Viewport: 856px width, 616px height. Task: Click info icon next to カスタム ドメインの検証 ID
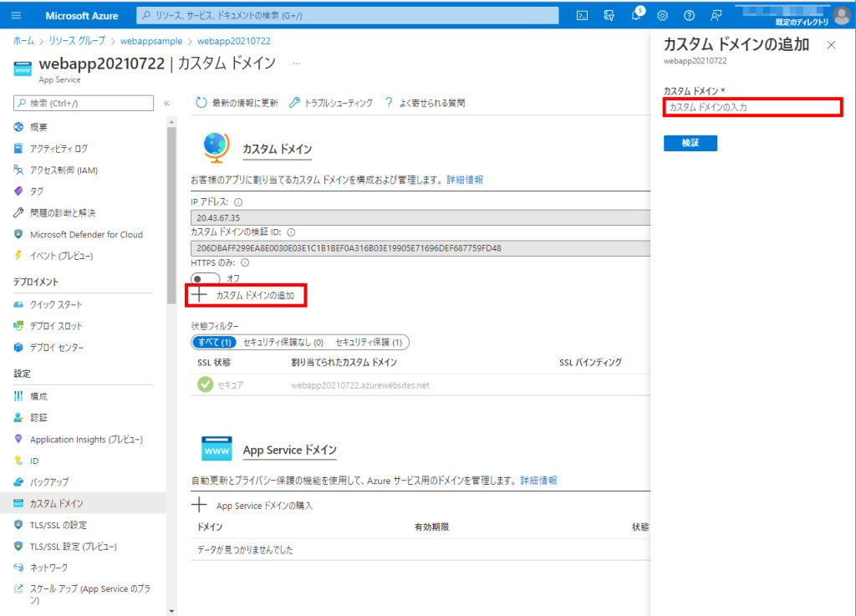(291, 232)
